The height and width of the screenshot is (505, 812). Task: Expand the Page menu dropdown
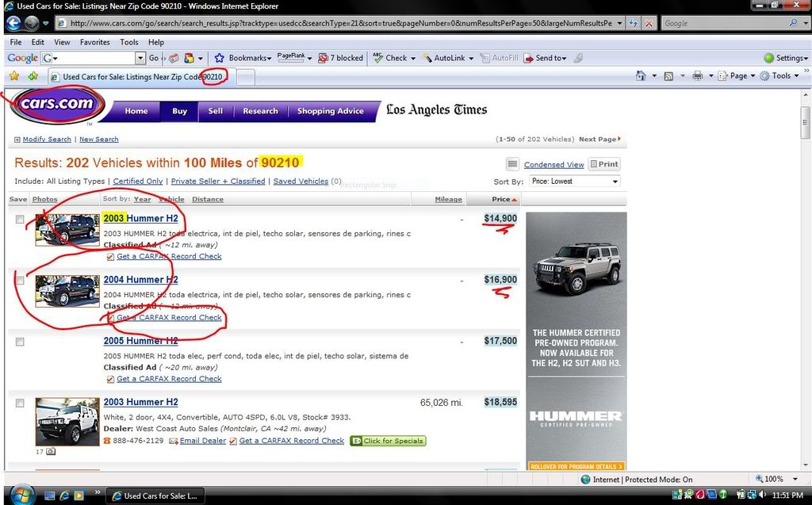753,76
